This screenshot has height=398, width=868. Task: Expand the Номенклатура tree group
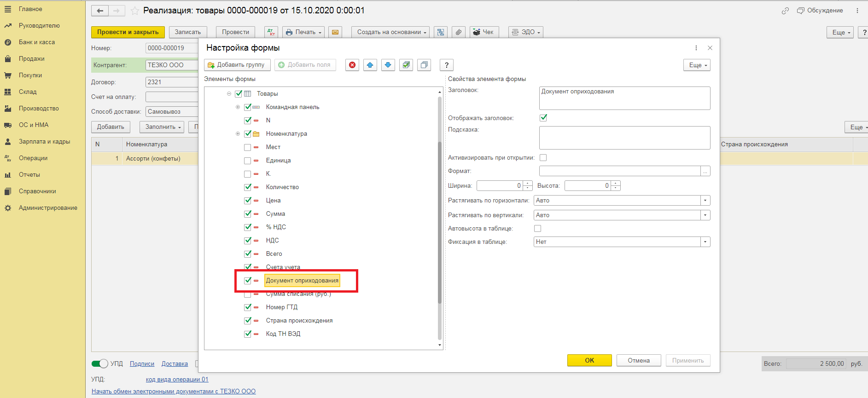(x=238, y=134)
